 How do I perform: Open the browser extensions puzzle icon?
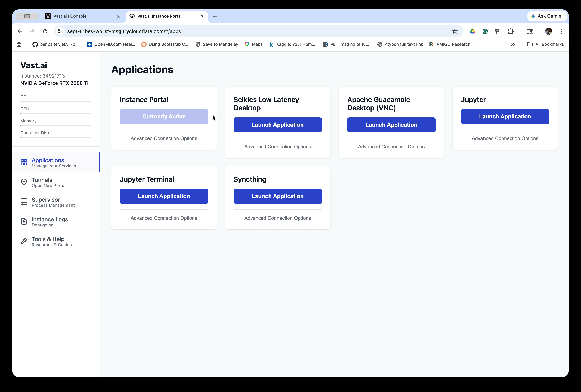click(x=511, y=31)
